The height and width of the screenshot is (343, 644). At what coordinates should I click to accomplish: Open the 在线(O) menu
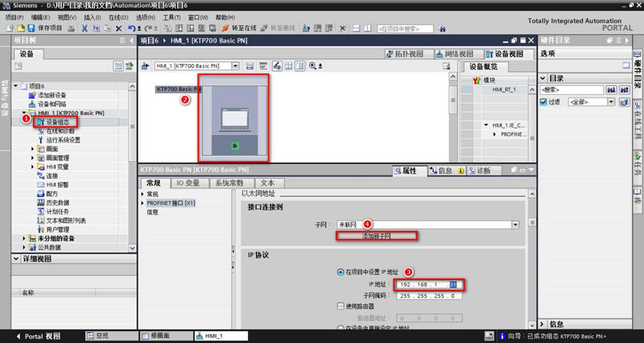(118, 17)
